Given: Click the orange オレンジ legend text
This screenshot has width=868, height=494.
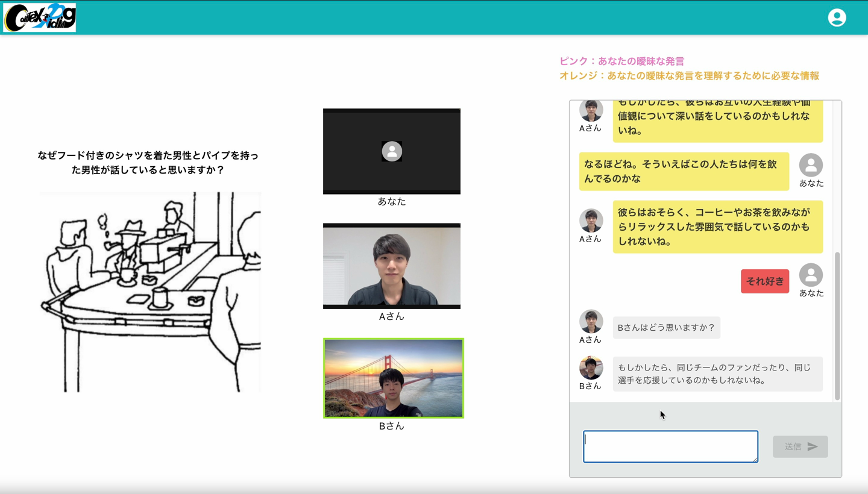Looking at the screenshot, I should (x=689, y=76).
